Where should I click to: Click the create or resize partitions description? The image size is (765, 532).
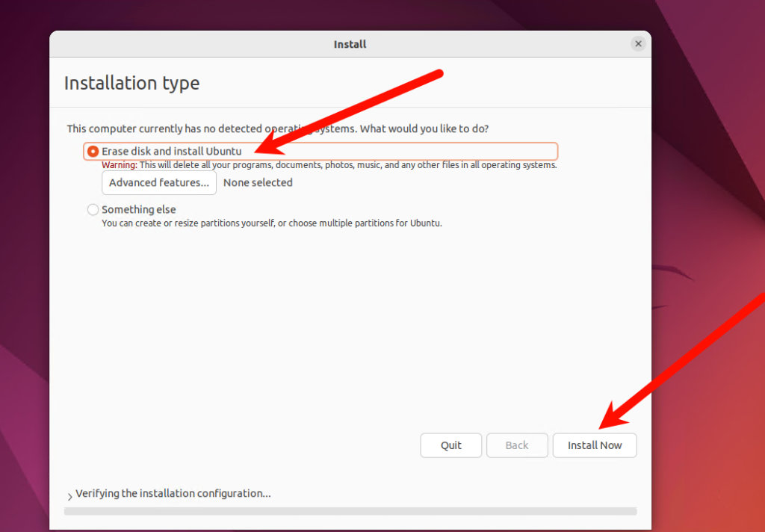(272, 223)
